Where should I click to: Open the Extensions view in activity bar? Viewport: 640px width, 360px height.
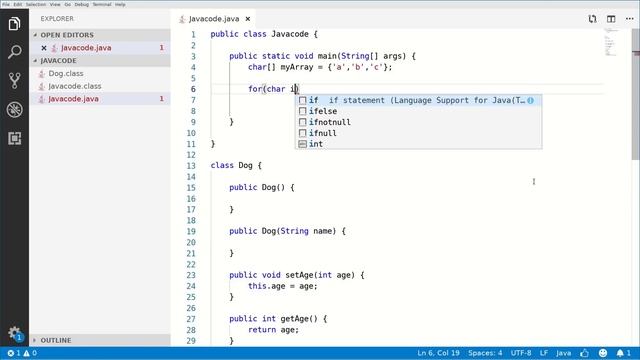pyautogui.click(x=14, y=138)
